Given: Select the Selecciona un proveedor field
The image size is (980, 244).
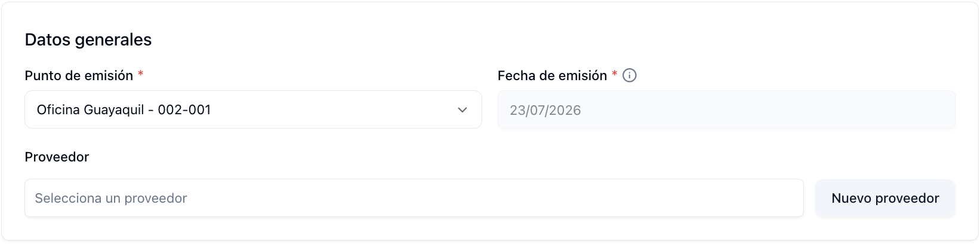Looking at the screenshot, I should (414, 198).
